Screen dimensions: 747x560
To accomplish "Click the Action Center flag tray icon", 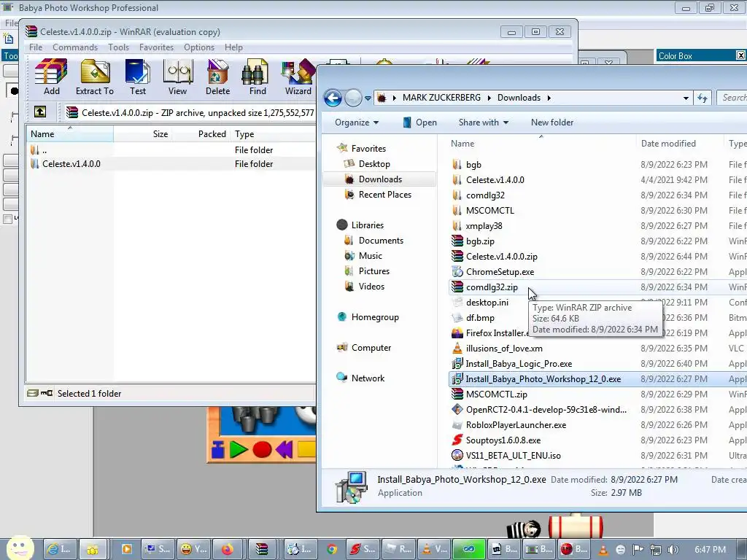I will (638, 550).
